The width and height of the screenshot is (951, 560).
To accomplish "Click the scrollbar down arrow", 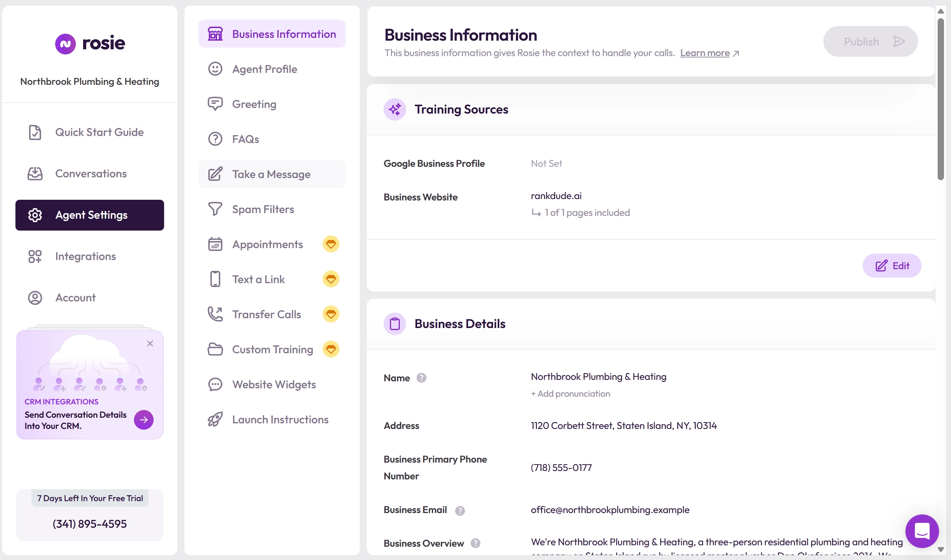I will tap(940, 550).
